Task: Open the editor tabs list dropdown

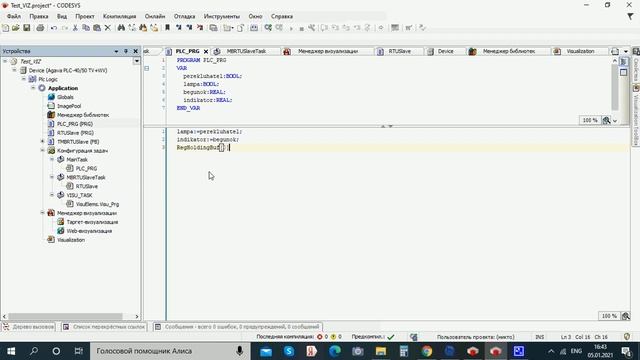Action: [x=626, y=51]
